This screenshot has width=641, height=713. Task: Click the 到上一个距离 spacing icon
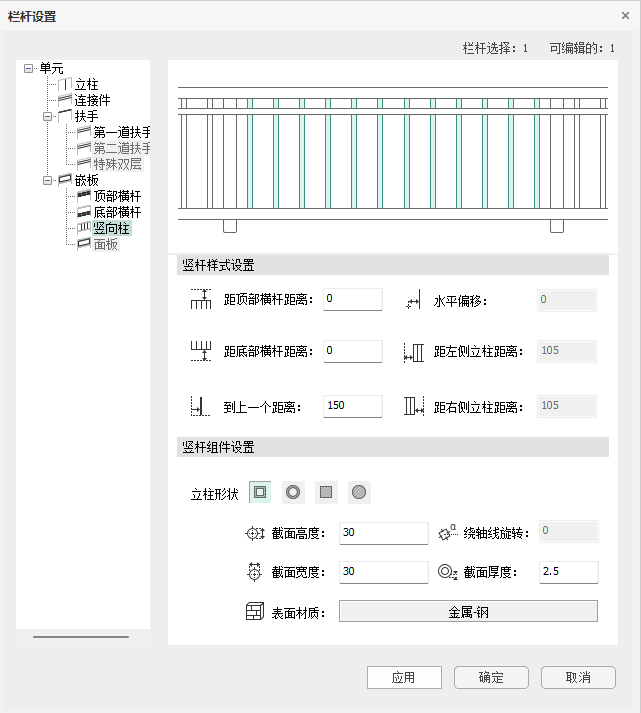(200, 406)
